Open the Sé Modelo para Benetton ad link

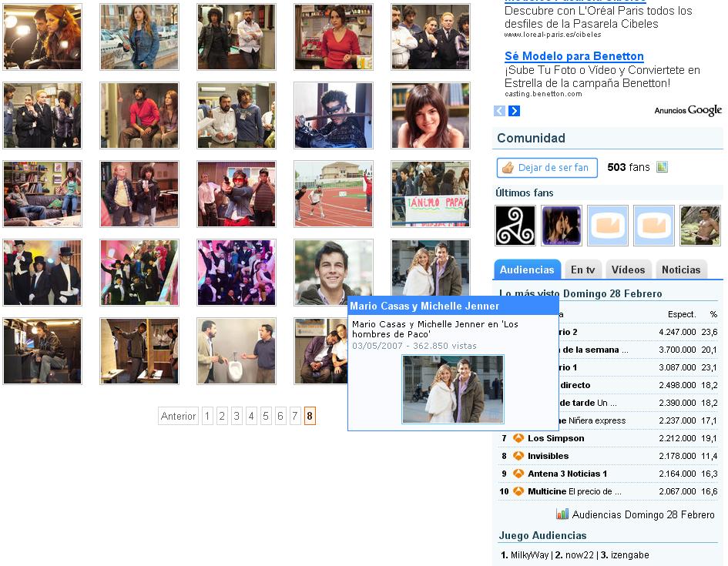574,56
